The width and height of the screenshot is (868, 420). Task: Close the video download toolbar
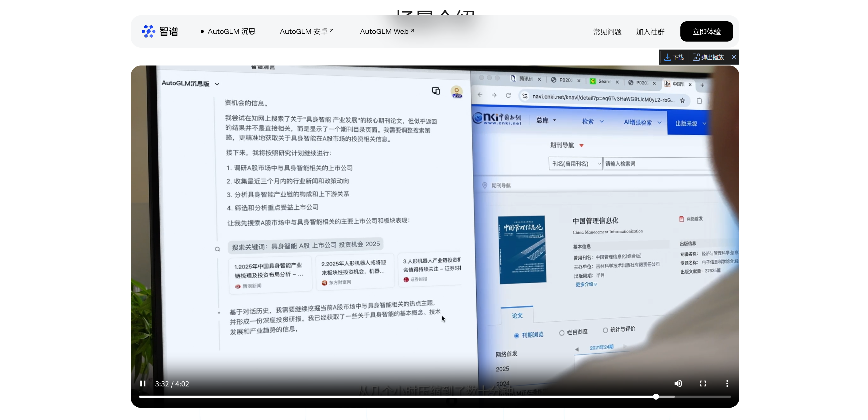733,57
